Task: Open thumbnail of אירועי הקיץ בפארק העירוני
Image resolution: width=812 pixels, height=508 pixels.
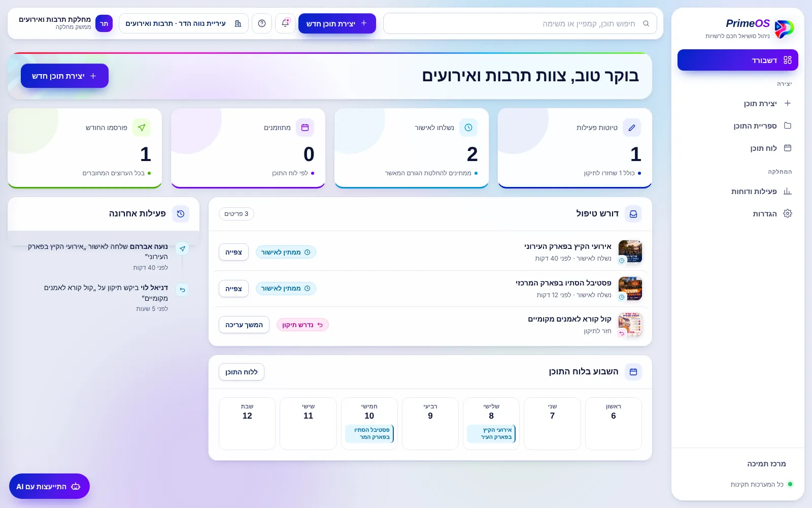Action: (630, 251)
